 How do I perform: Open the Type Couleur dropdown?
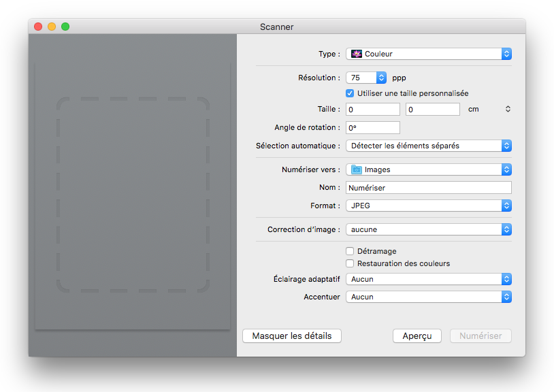pos(429,54)
